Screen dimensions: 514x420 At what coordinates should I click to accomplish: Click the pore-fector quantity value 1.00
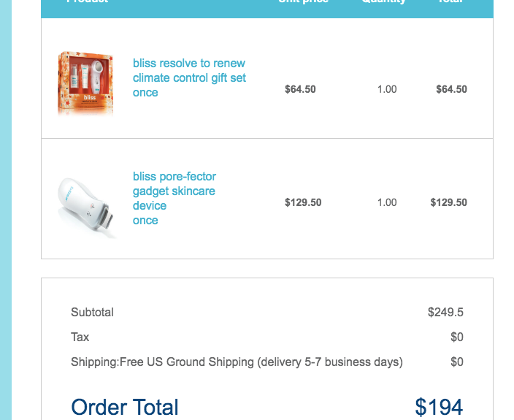coord(387,202)
